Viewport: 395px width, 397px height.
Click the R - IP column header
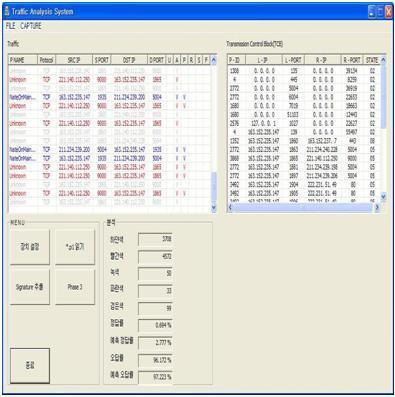[x=323, y=60]
